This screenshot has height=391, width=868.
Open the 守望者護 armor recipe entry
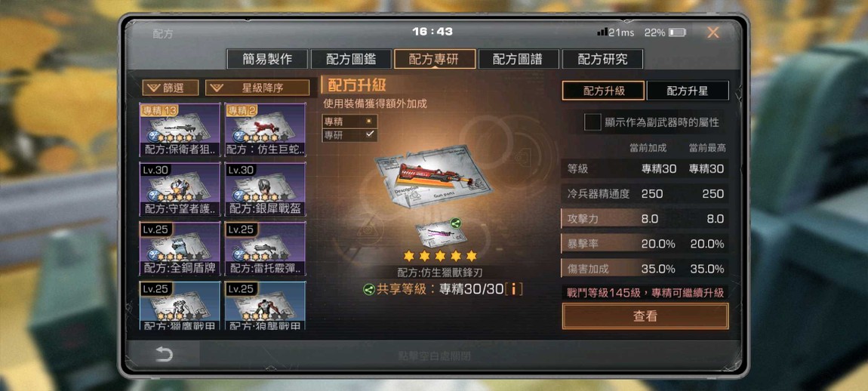[180, 189]
